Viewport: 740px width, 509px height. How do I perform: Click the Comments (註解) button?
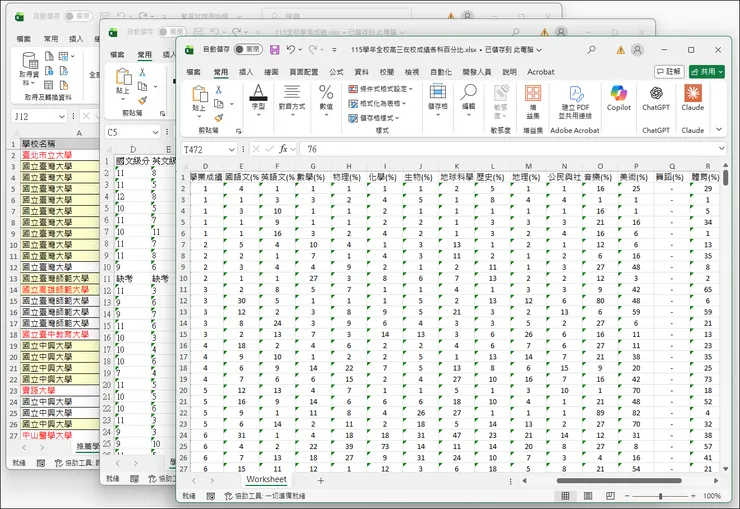668,72
